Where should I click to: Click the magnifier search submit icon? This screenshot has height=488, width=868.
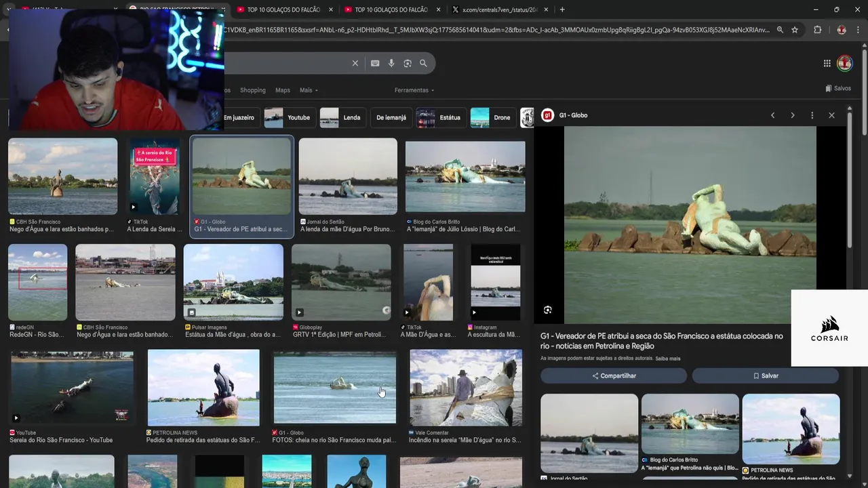423,63
